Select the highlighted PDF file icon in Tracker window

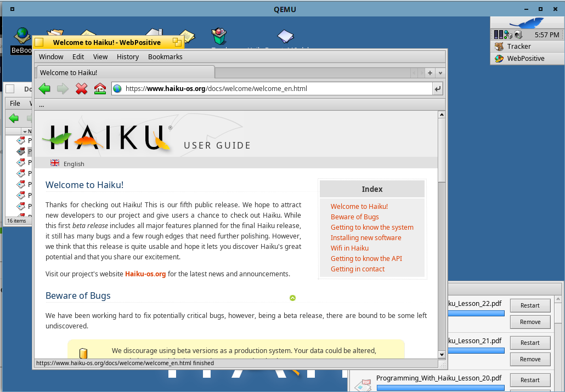[21, 151]
